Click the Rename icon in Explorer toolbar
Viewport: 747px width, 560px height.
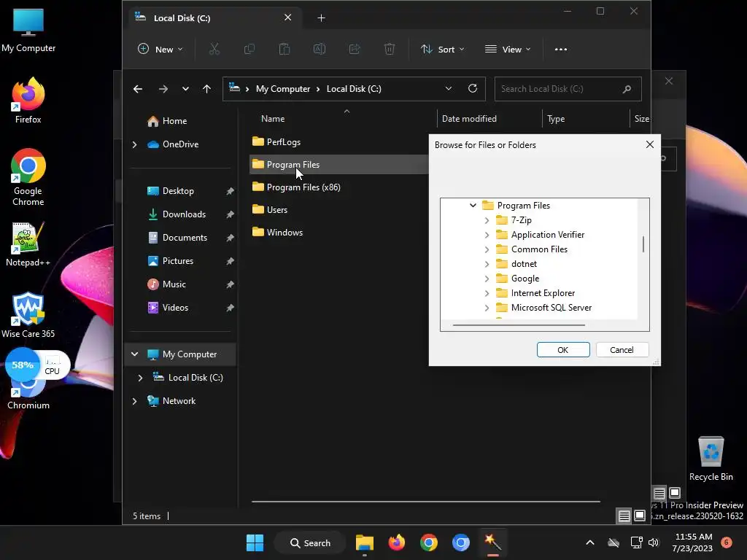320,49
